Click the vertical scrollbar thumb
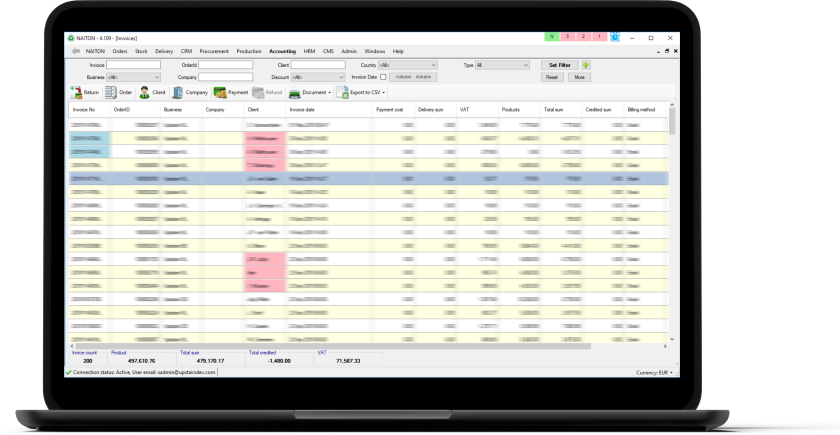Viewport: 840px width, 435px height. [672, 121]
